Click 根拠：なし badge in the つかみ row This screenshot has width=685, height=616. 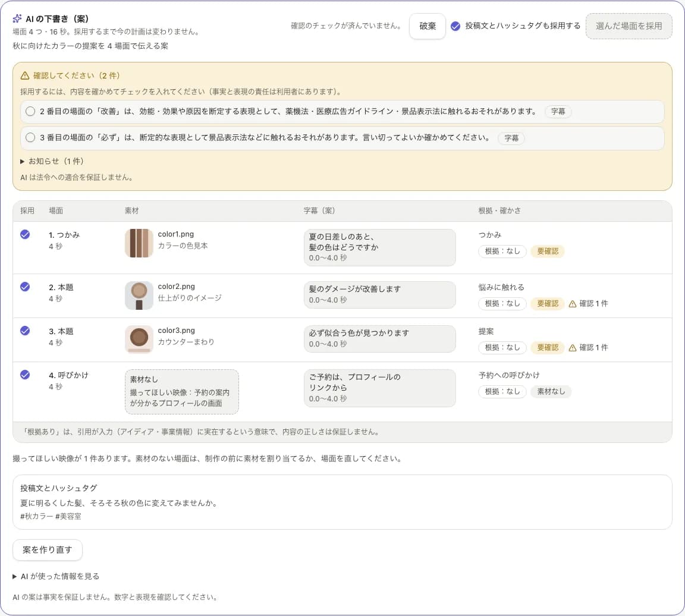pyautogui.click(x=502, y=251)
